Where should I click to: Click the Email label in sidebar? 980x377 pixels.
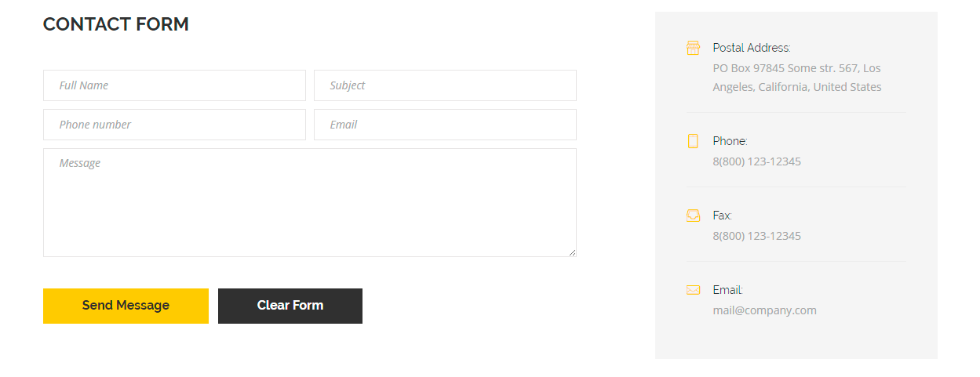[x=727, y=290]
